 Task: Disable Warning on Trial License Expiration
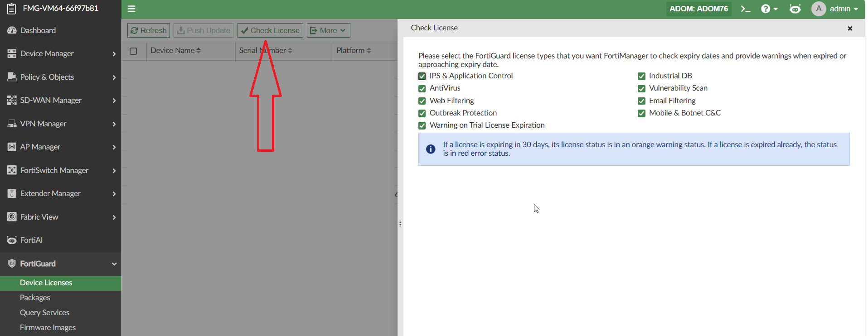pos(422,125)
